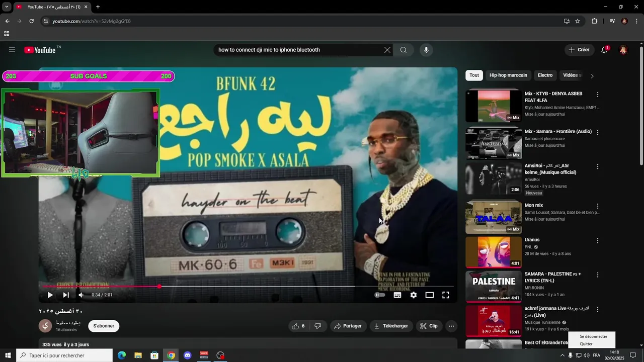The image size is (644, 362).
Task: Open options for AmsiRoi video
Action: tap(598, 166)
